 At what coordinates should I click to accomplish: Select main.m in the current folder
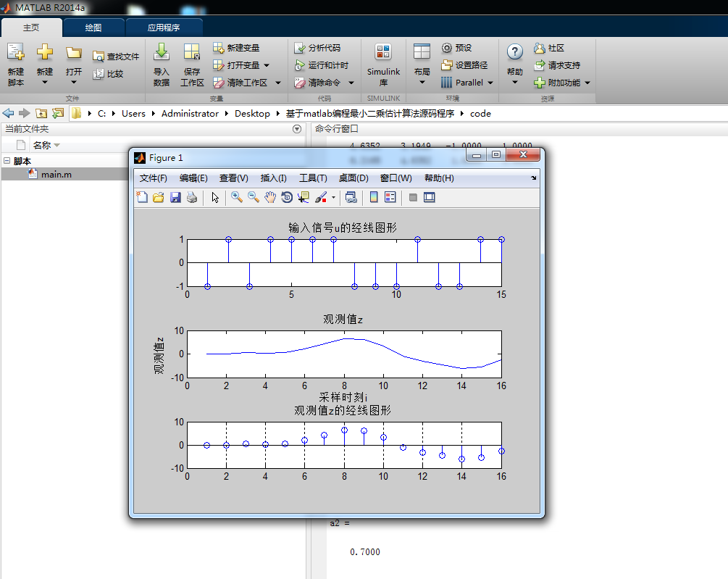(56, 175)
